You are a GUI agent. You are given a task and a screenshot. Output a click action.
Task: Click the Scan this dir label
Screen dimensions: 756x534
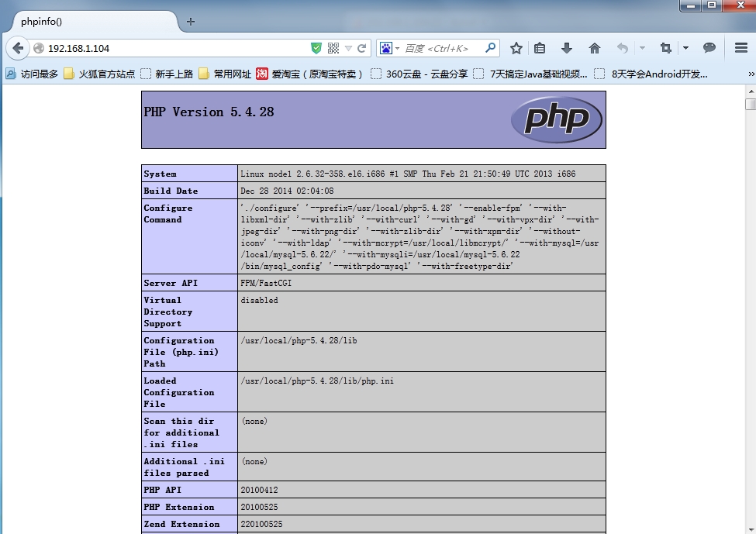(x=181, y=432)
